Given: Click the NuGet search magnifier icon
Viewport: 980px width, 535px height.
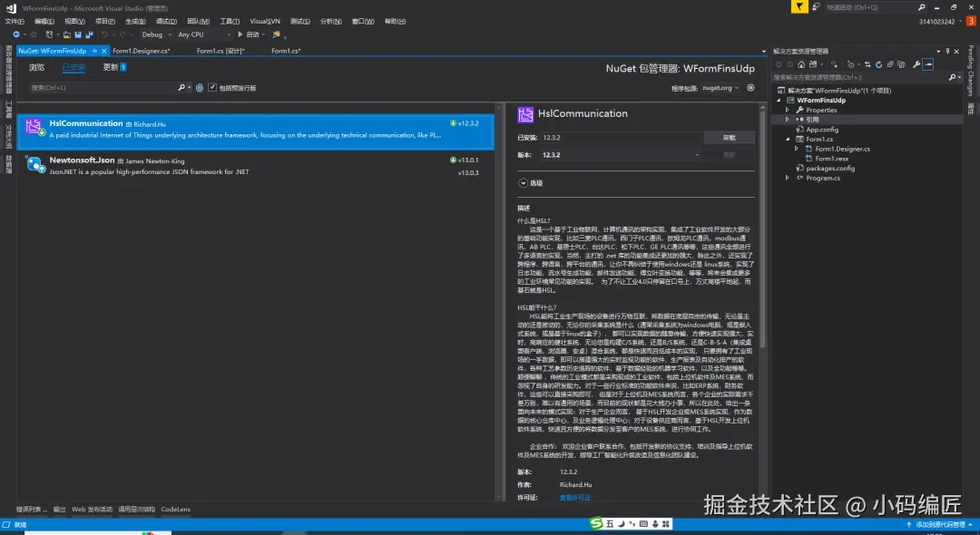Looking at the screenshot, I should tap(181, 88).
